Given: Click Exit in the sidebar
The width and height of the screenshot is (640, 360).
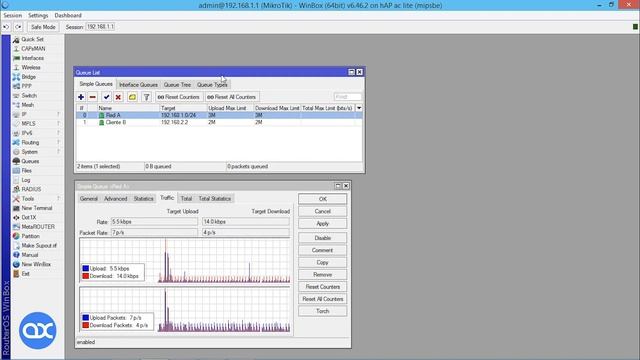Looking at the screenshot, I should pos(25,274).
